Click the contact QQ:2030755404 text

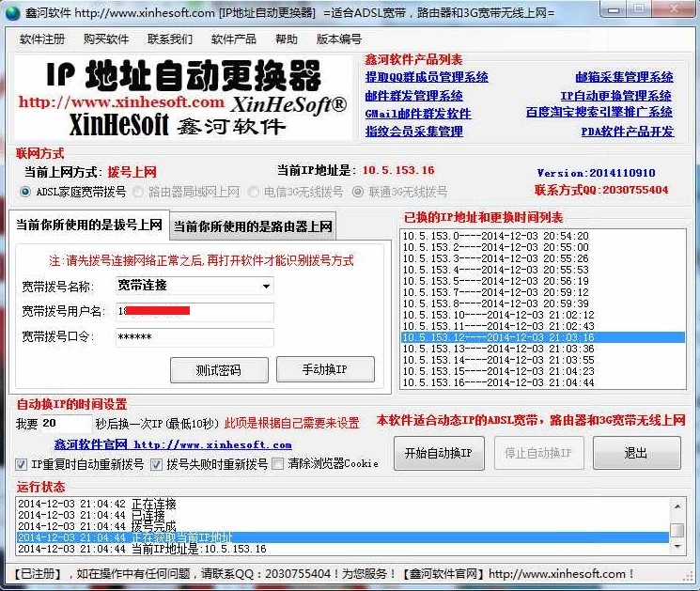(601, 190)
